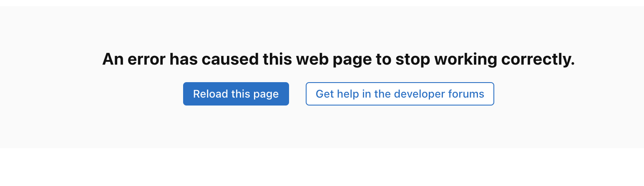Click "this page" text on the blue button
644x186 pixels.
(255, 94)
